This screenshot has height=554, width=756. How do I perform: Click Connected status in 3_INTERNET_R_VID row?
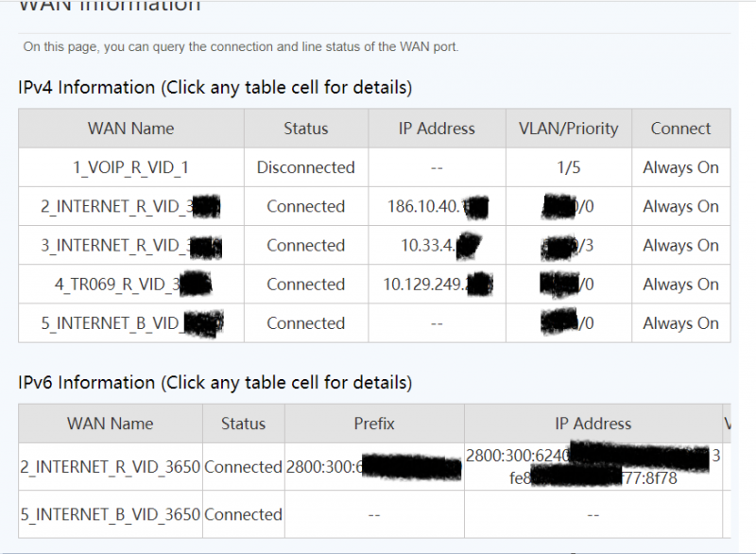coord(306,246)
